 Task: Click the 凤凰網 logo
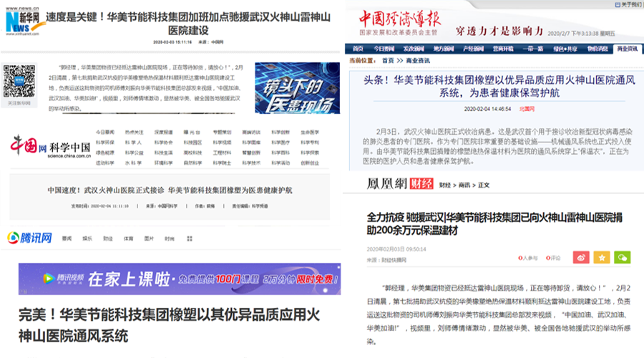pos(387,184)
